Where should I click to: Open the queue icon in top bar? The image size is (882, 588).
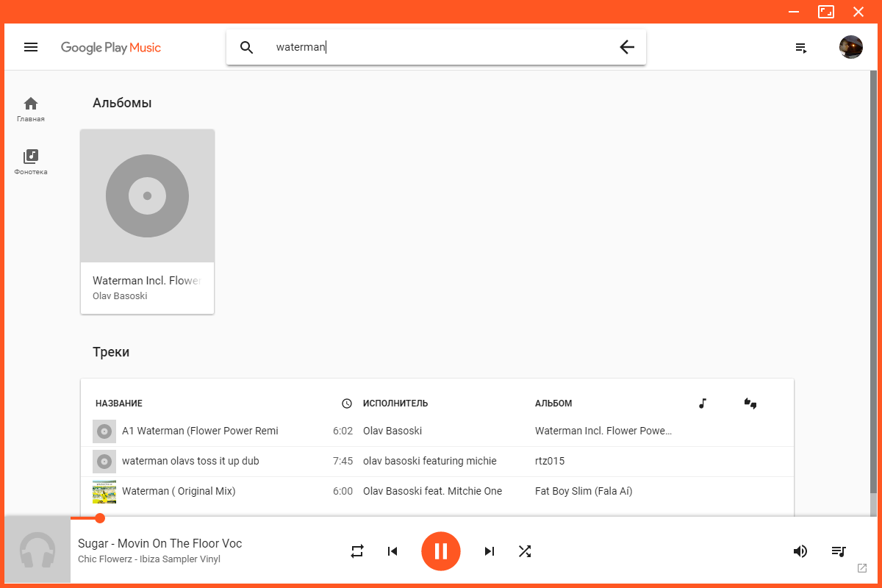pos(801,48)
